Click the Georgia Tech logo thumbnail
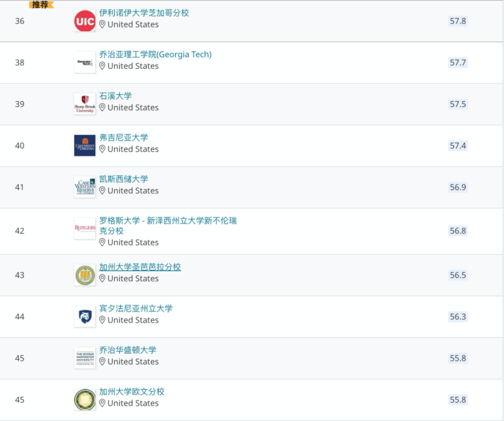504x421 pixels. pos(85,63)
